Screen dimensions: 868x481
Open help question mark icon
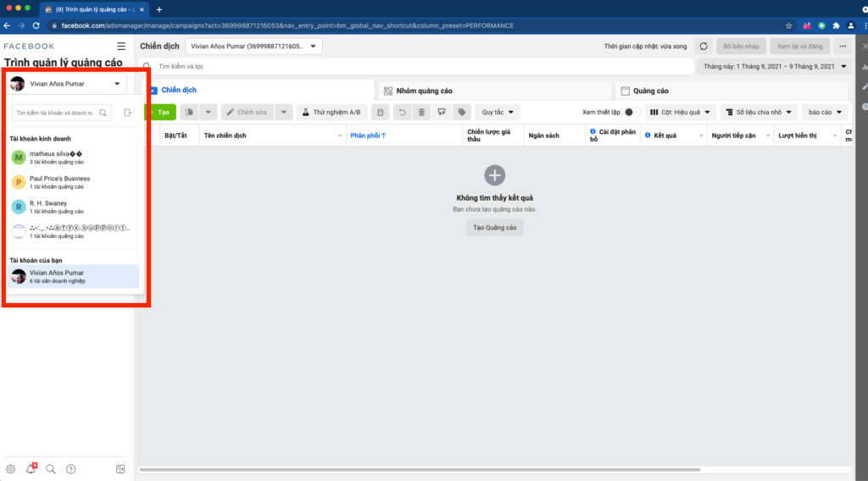(x=71, y=469)
